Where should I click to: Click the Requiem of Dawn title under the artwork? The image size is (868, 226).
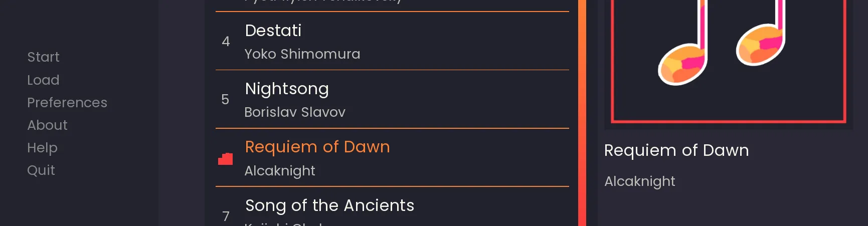coord(676,150)
